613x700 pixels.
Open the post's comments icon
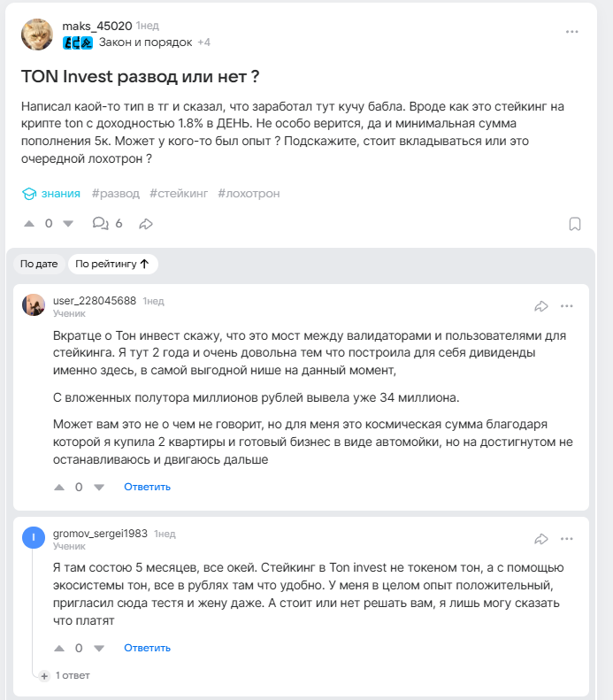tap(101, 223)
